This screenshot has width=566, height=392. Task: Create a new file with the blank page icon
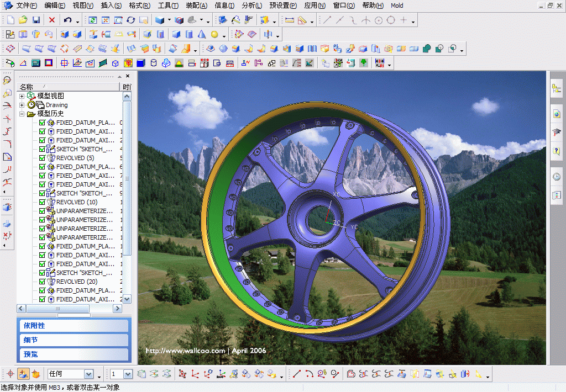(11, 20)
